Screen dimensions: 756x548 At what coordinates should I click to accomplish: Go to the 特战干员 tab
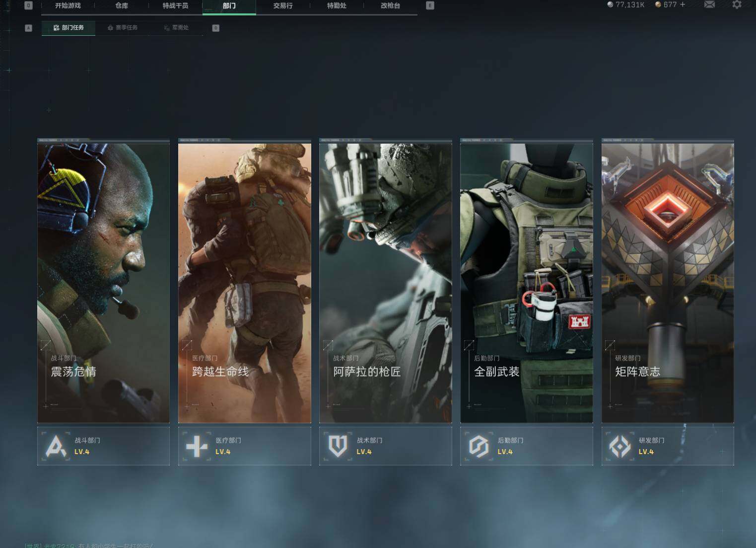point(175,5)
